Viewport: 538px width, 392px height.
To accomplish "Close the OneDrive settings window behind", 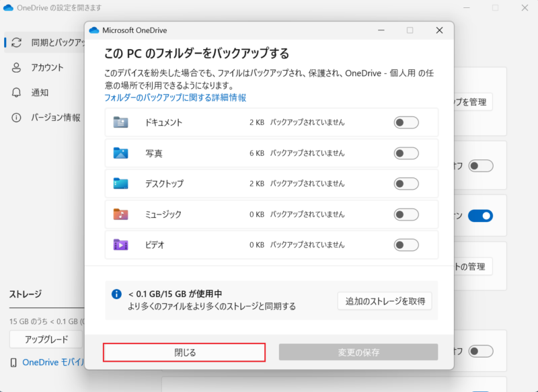I will (525, 7).
